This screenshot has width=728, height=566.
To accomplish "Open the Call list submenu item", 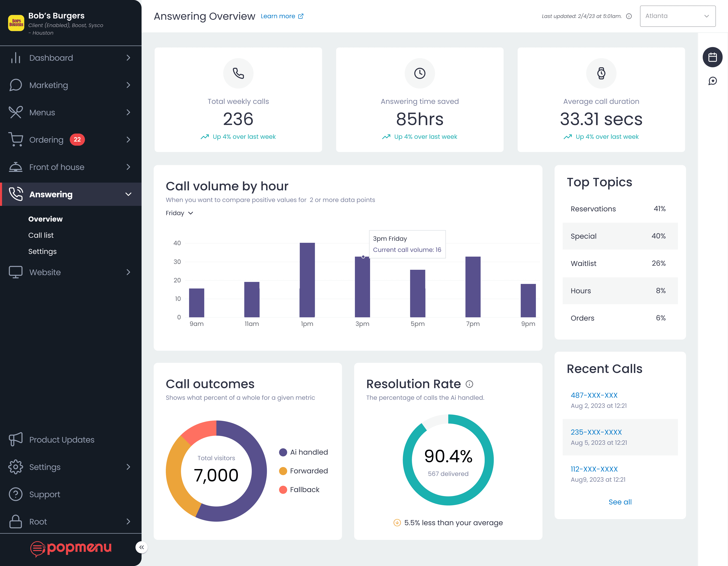I will (x=41, y=235).
